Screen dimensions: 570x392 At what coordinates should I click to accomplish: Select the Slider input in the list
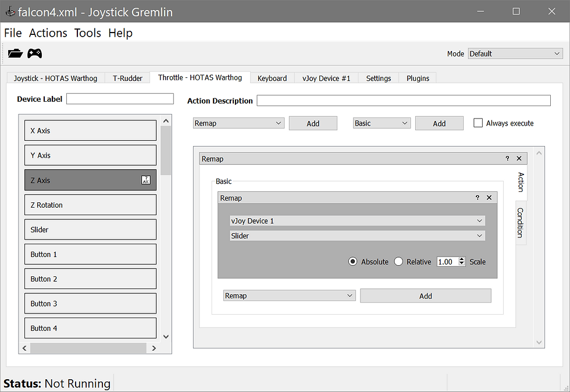91,230
